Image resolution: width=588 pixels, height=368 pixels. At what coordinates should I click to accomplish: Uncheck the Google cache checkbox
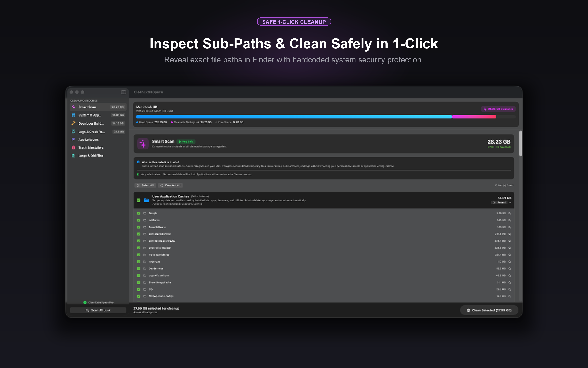point(139,213)
